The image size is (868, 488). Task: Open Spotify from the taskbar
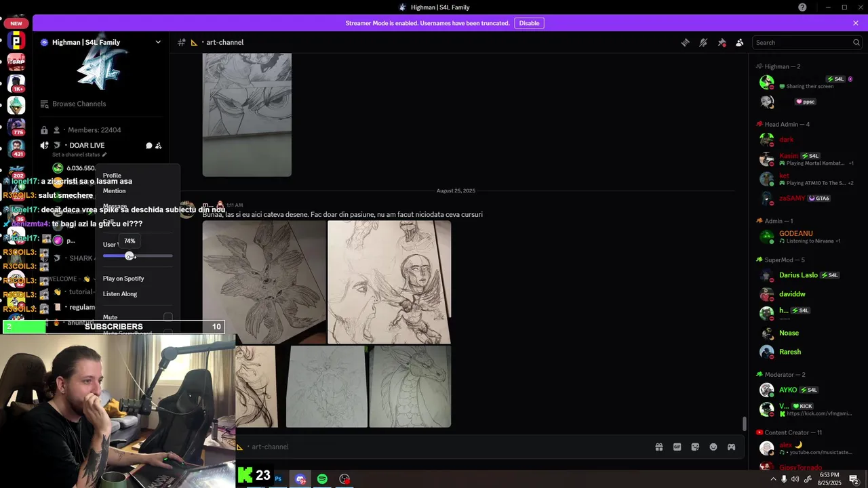(x=322, y=479)
